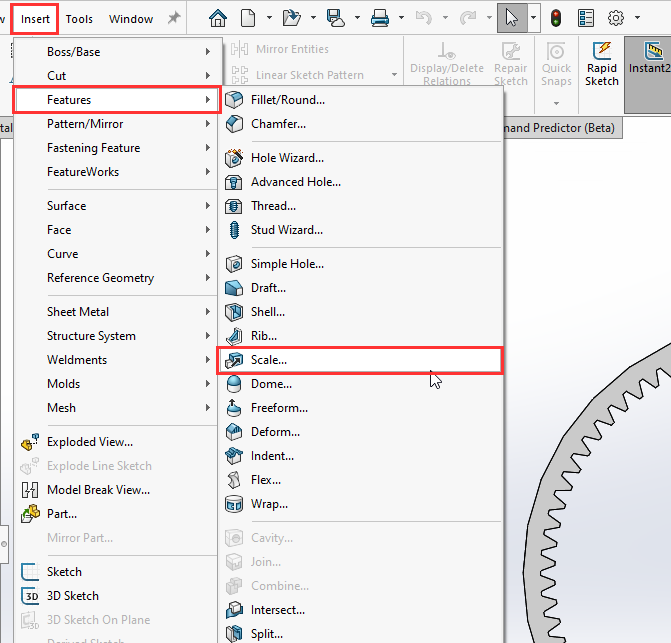Viewport: 671px width, 643px height.
Task: Expand Fastening Feature submenu
Action: pos(117,148)
